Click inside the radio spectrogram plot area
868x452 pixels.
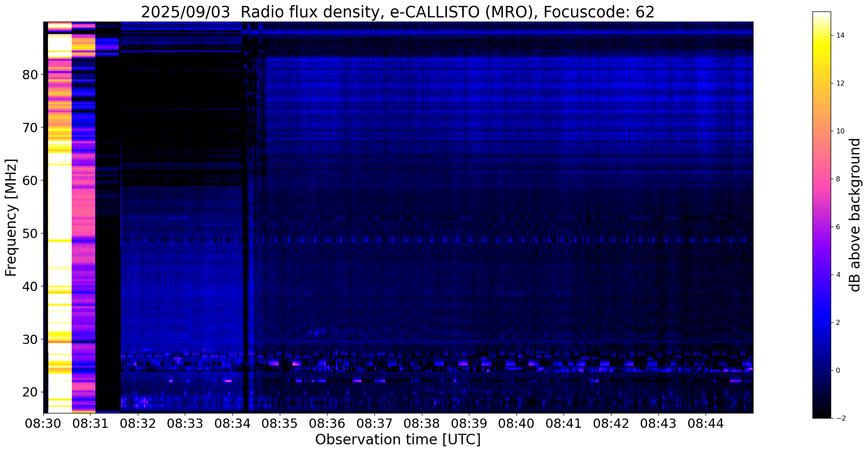(x=398, y=217)
